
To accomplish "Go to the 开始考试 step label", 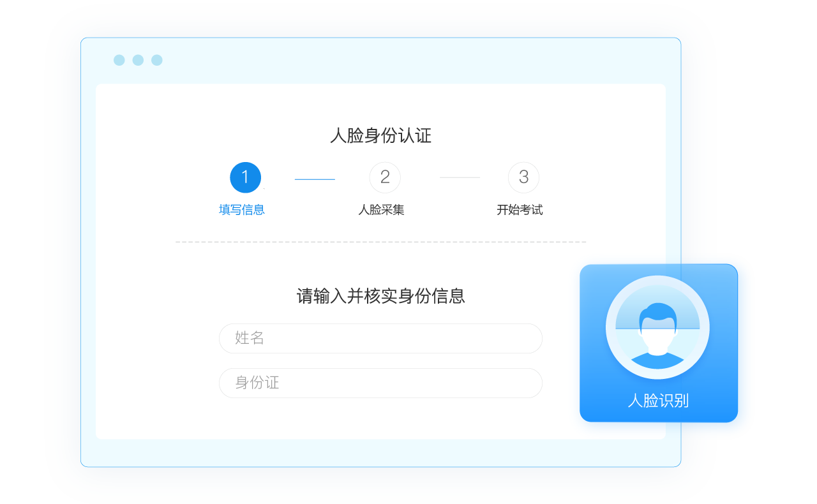I will click(x=520, y=210).
